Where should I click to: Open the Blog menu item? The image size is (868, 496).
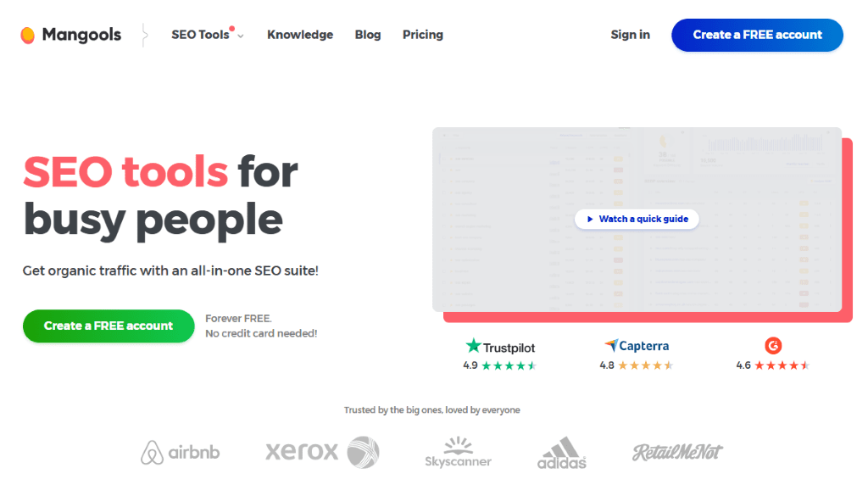point(368,35)
